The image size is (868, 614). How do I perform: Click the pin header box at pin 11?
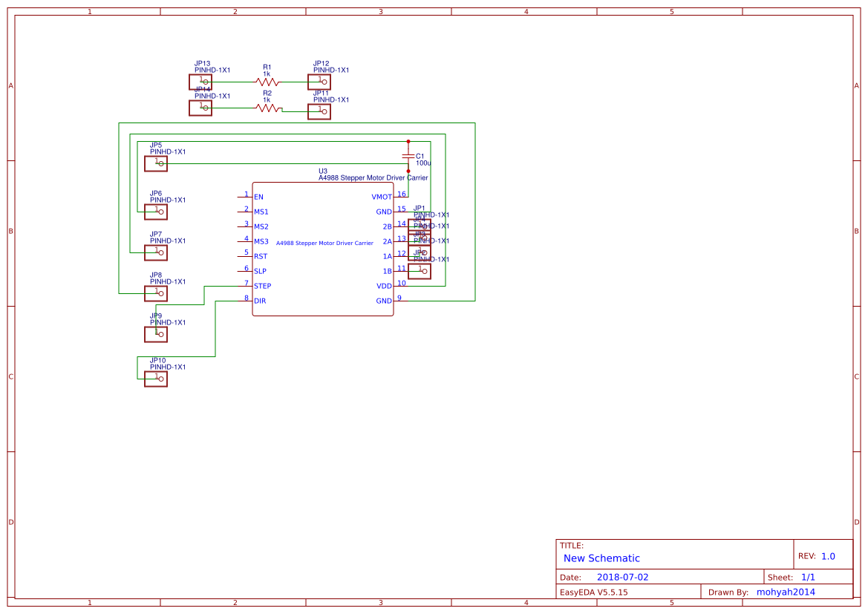point(420,271)
